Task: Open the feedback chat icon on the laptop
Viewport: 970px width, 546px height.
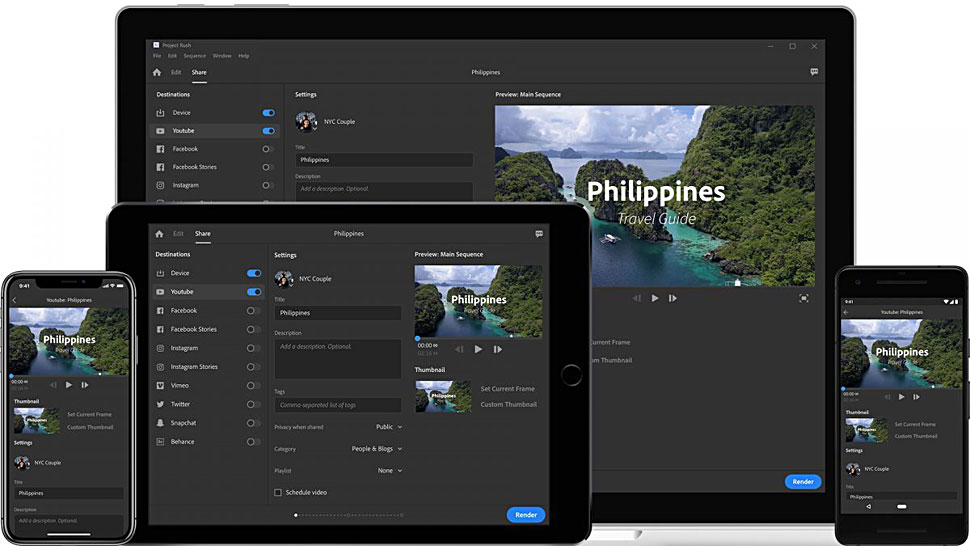Action: pos(814,72)
